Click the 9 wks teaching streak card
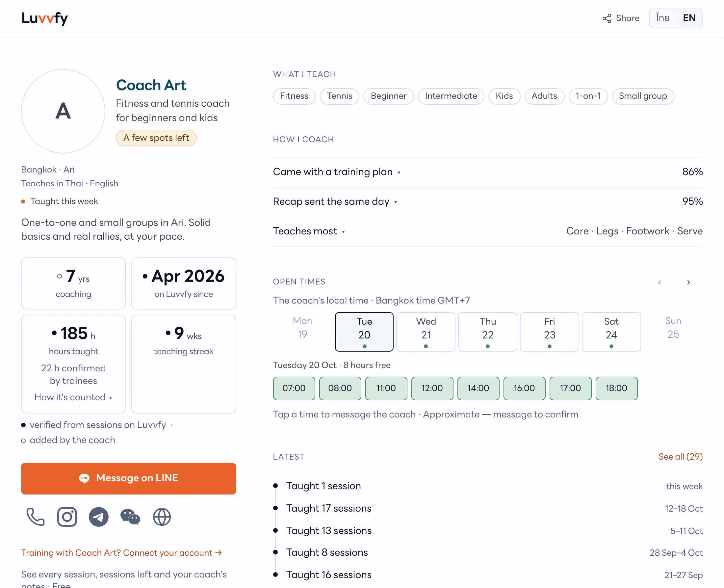 (183, 364)
